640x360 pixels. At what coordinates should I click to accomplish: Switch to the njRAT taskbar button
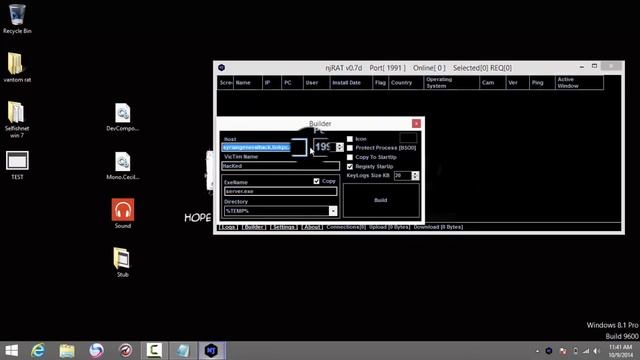pyautogui.click(x=211, y=351)
